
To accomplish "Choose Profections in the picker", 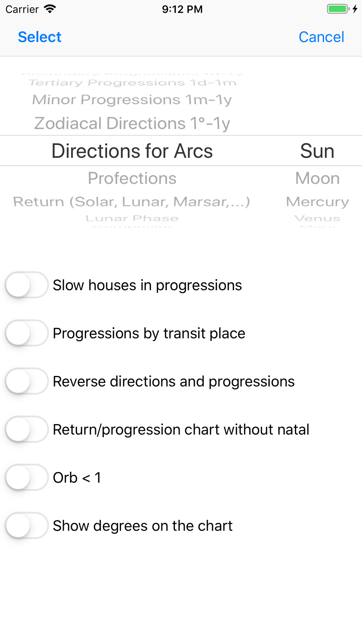I will [132, 178].
